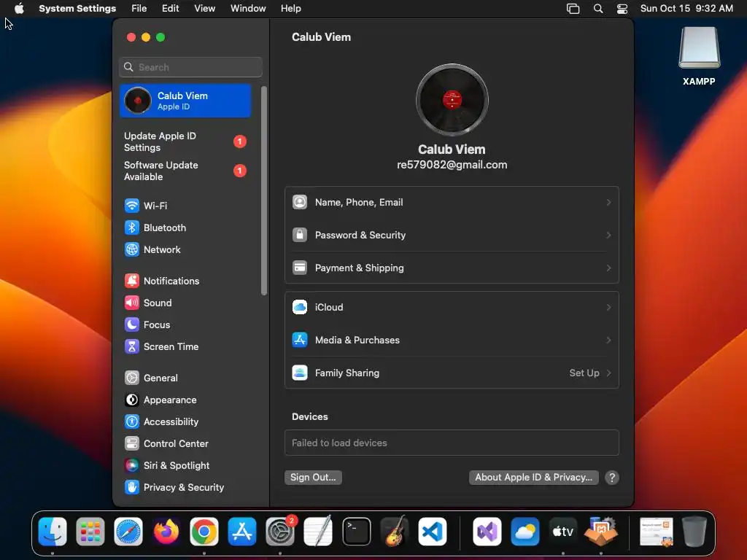Open XAMPP installer icon in the Dock
The height and width of the screenshot is (560, 747).
click(x=601, y=532)
